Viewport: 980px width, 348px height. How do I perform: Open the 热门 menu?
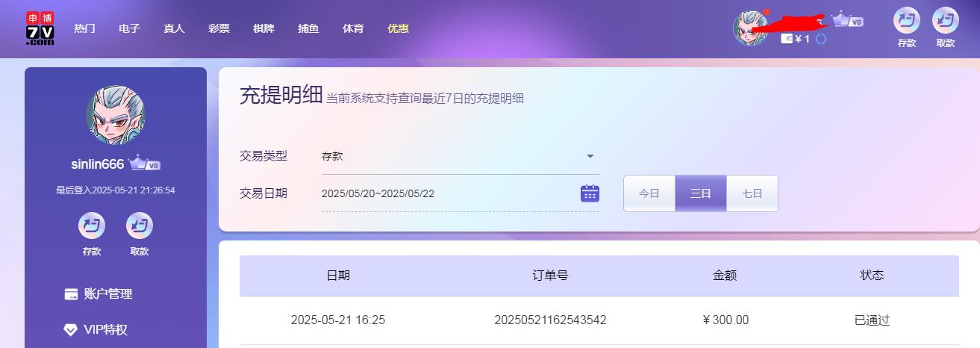pyautogui.click(x=84, y=28)
